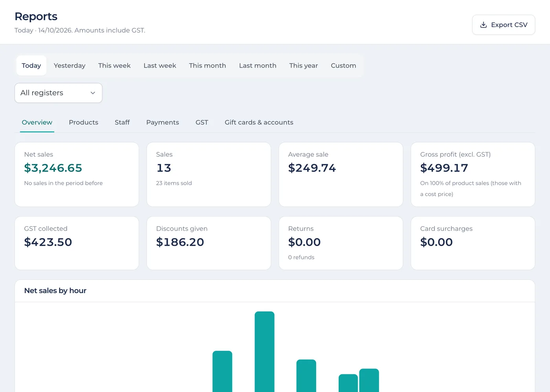Switch to the GST tab
Screen dimensions: 550x392
[x=202, y=122]
